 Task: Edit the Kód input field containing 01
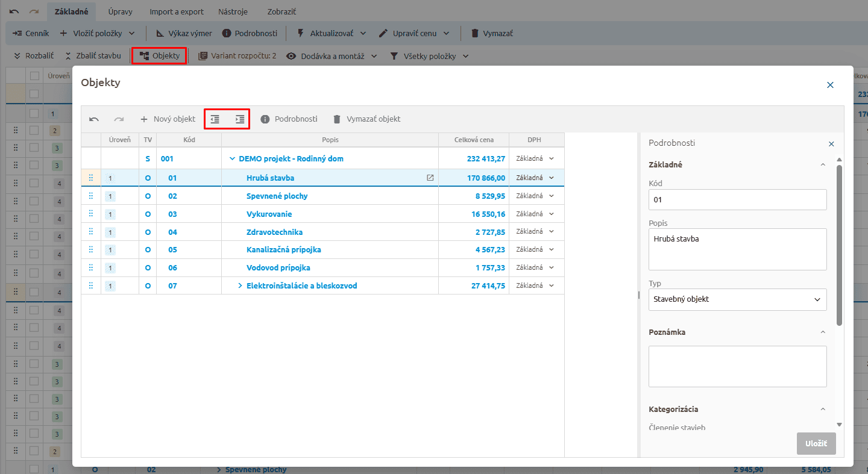(x=737, y=199)
